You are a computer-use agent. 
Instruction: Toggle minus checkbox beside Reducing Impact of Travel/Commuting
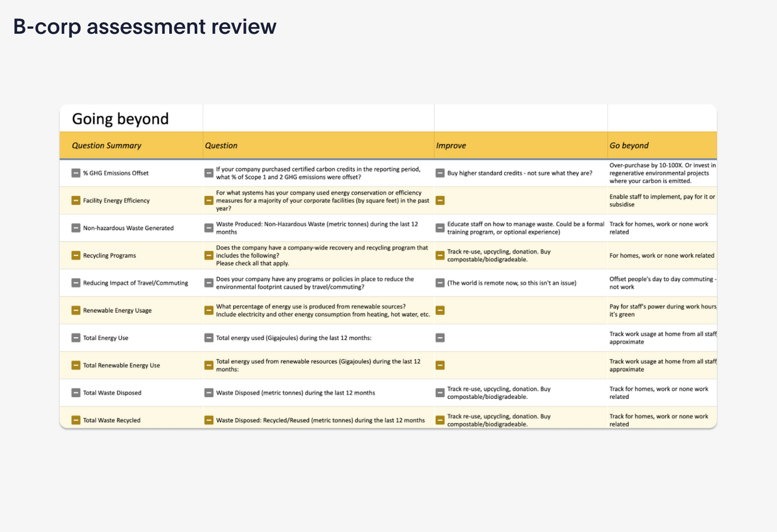(76, 283)
